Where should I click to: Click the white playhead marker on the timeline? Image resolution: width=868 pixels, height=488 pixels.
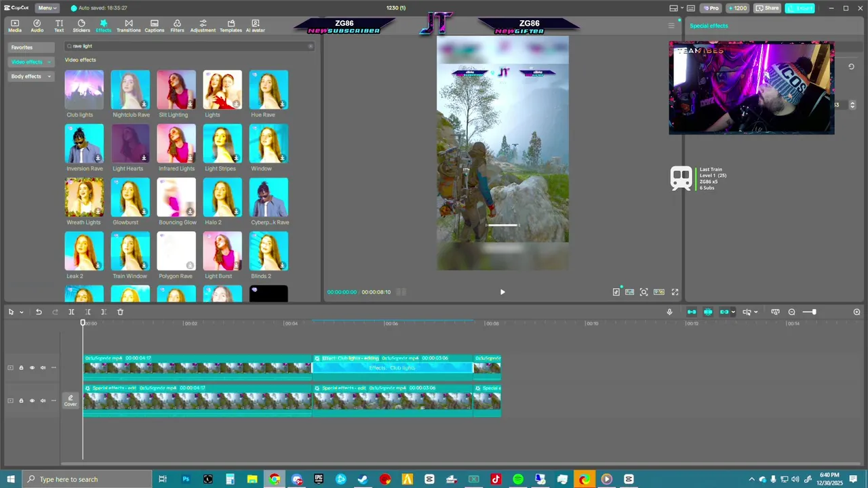(83, 323)
